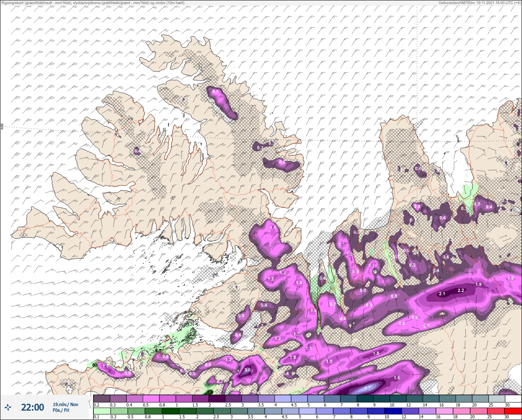The height and width of the screenshot is (420, 522).
Task: Click the 4.7 precipitation value near the bottom edge
Action: pyautogui.click(x=367, y=388)
